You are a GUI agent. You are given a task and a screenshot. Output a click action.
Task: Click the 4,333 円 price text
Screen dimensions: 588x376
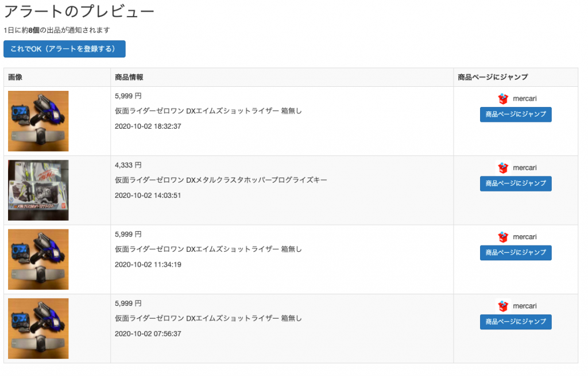tap(128, 165)
